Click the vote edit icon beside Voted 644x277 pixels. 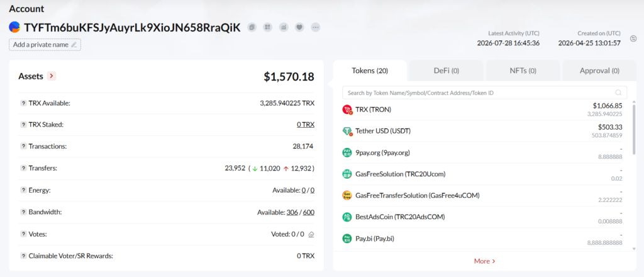tap(311, 234)
